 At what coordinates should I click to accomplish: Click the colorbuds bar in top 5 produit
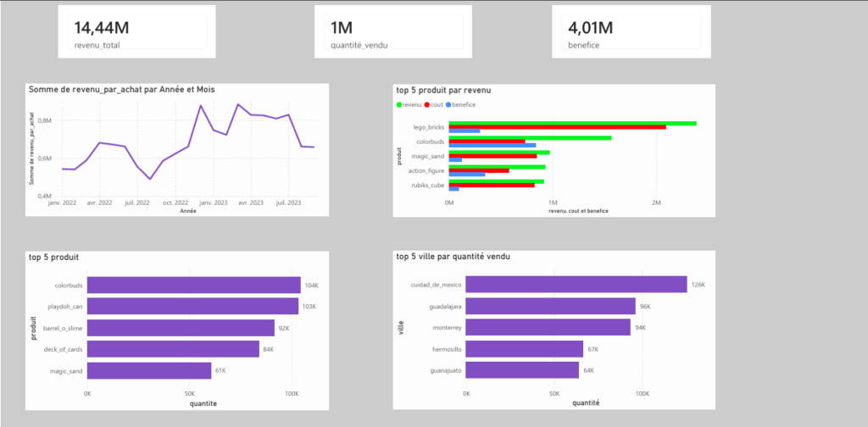pos(194,286)
